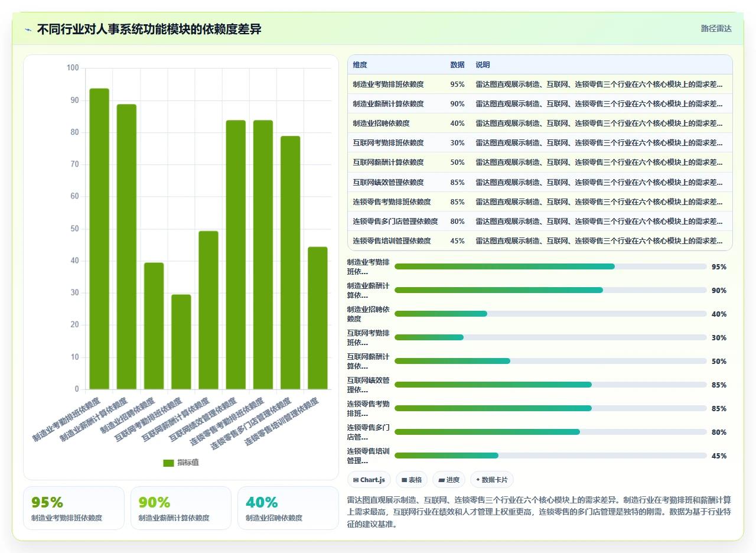Click the 表格 tag chip
The width and height of the screenshot is (756, 553).
point(412,480)
